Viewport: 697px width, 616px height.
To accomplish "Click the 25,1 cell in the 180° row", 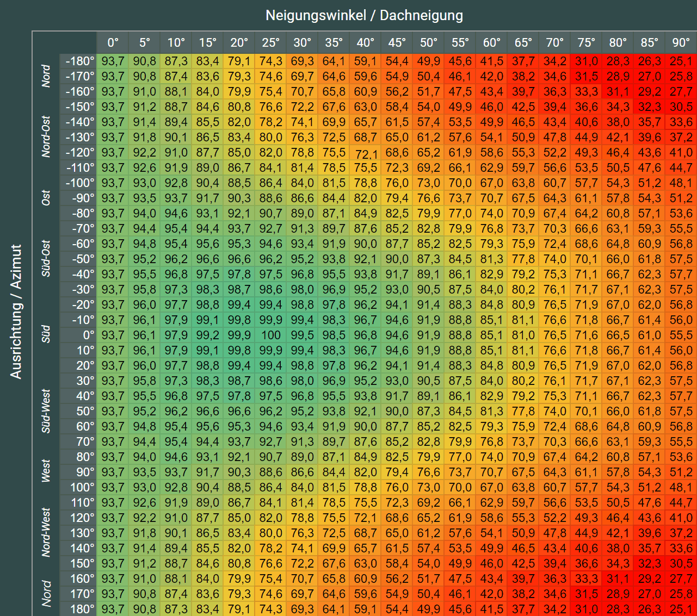I will tap(681, 609).
